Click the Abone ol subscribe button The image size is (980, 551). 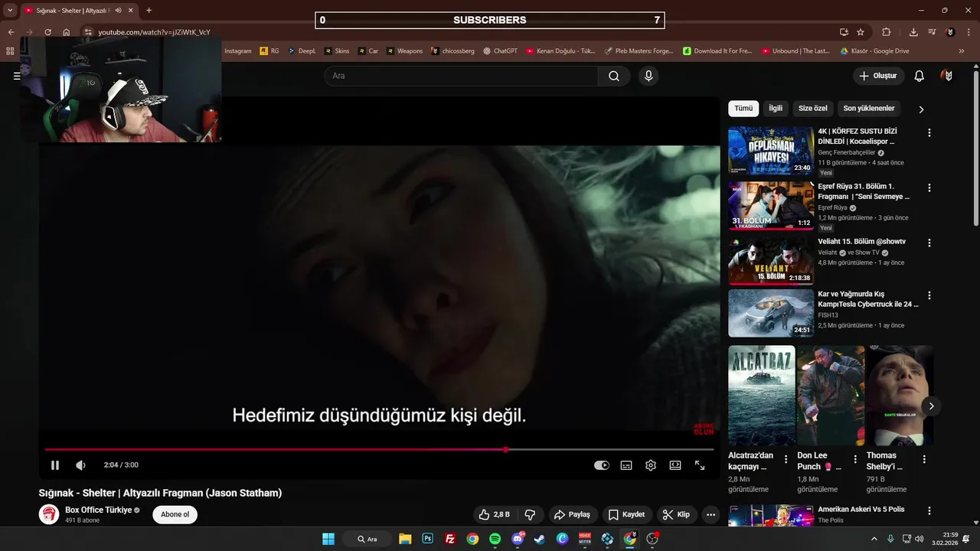[x=175, y=514]
